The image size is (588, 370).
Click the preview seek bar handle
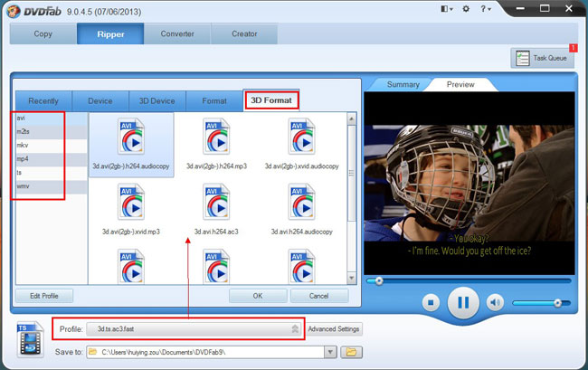coord(379,280)
